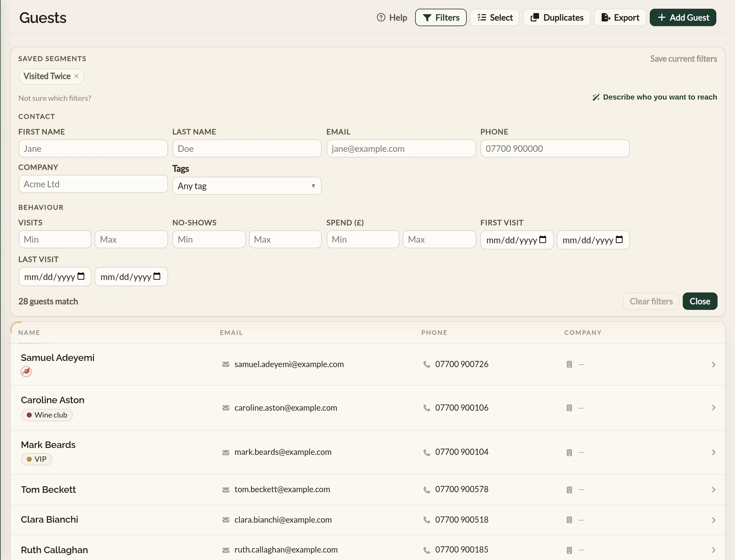This screenshot has width=735, height=560.
Task: Click the Spend Max field
Action: pos(439,239)
